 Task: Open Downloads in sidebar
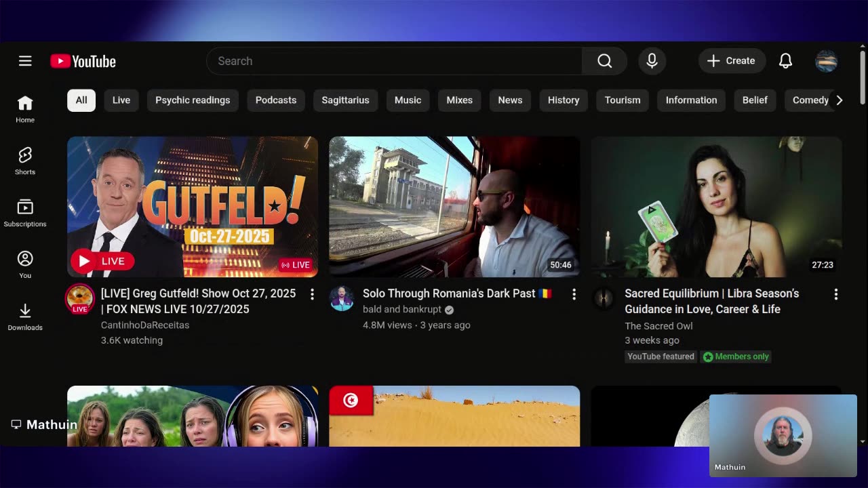tap(25, 317)
